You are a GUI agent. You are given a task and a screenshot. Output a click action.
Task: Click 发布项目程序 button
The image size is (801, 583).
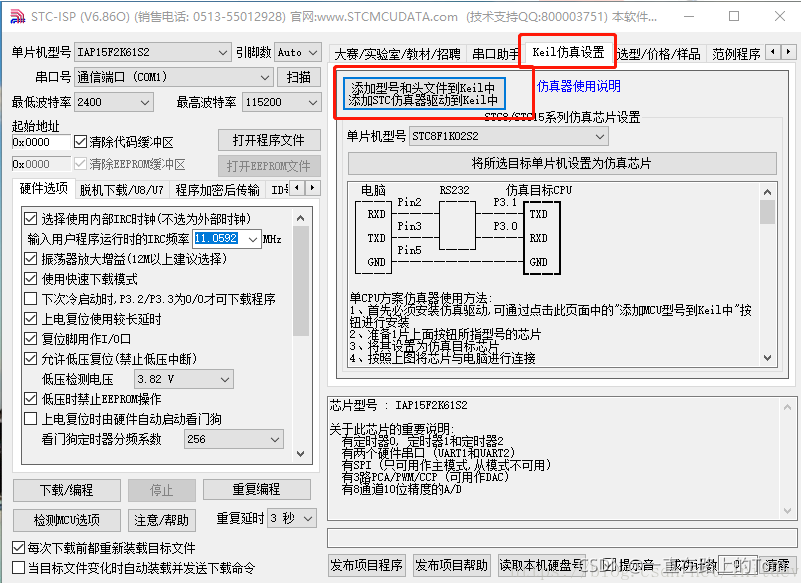[366, 565]
